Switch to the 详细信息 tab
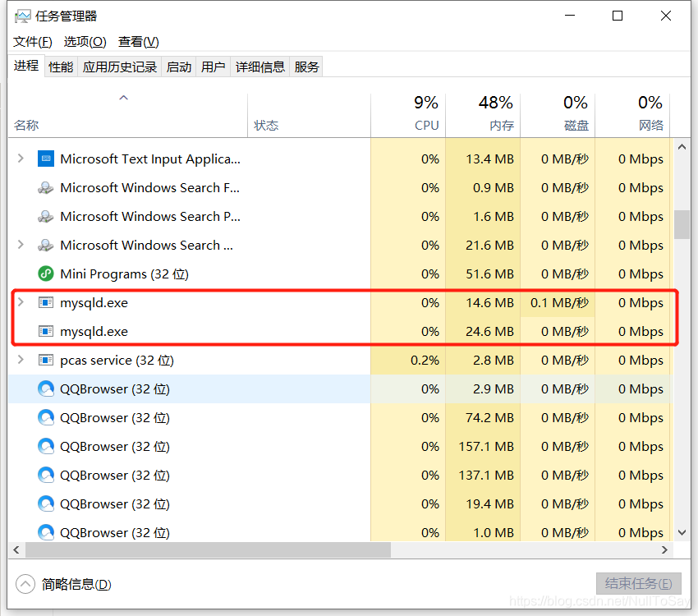This screenshot has width=698, height=616. point(260,67)
